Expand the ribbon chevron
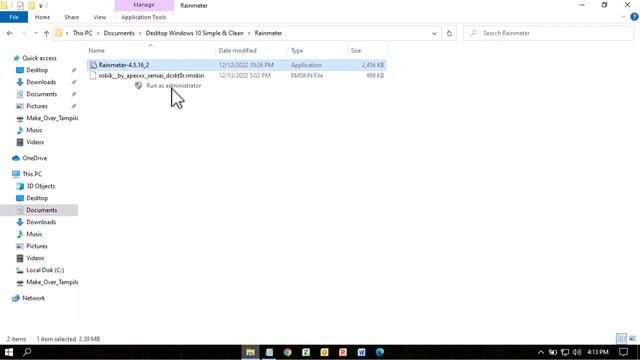Viewport: 640px width, 360px height. pos(623,17)
